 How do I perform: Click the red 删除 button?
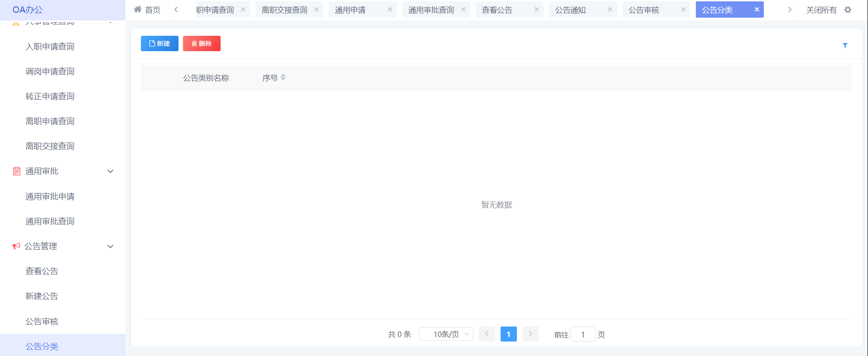pyautogui.click(x=202, y=43)
